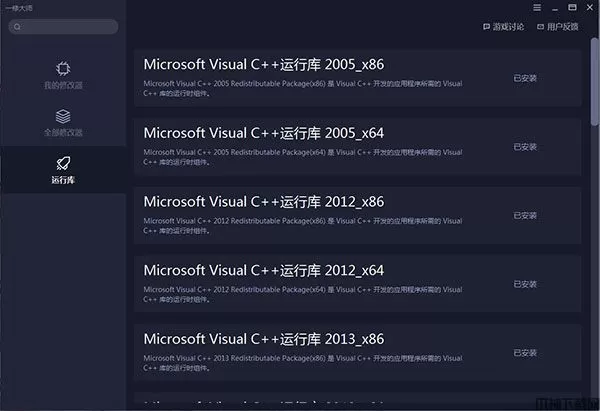Image resolution: width=600 pixels, height=411 pixels.
Task: Select Microsoft Visual C++运行库 2012_x86 title
Action: pos(264,202)
